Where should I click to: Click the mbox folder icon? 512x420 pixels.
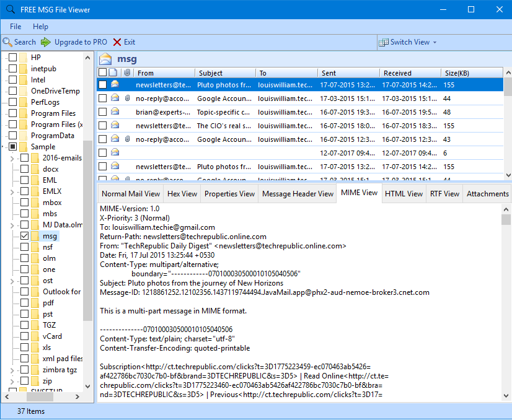pyautogui.click(x=35, y=203)
